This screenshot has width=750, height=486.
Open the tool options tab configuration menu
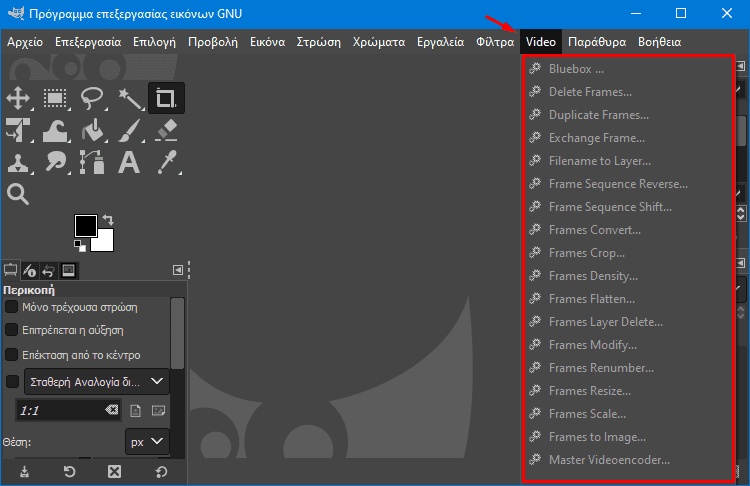(178, 270)
